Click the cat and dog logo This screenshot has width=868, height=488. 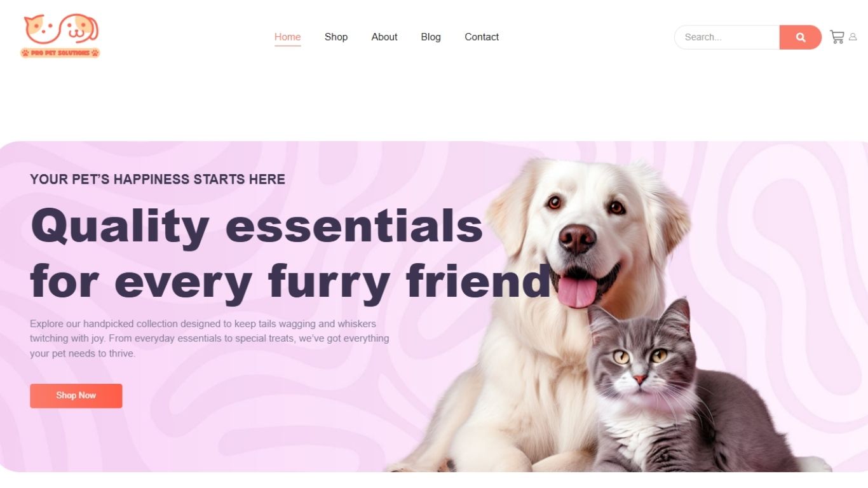pos(62,30)
